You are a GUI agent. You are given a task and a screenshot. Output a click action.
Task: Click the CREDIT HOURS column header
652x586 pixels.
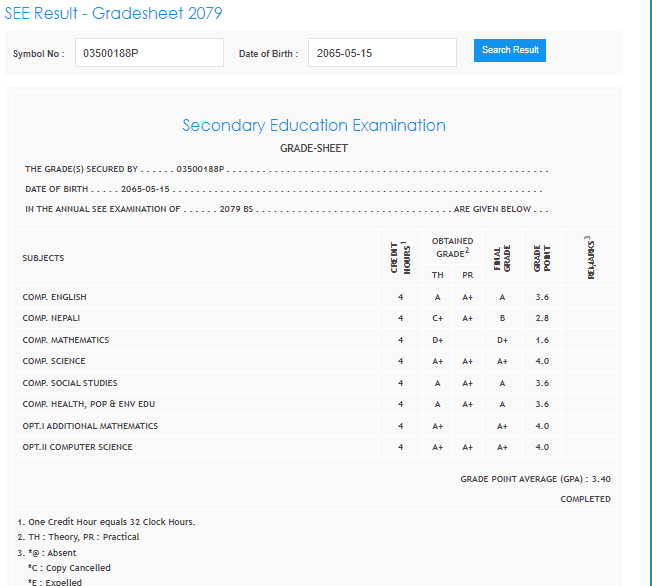(x=400, y=257)
